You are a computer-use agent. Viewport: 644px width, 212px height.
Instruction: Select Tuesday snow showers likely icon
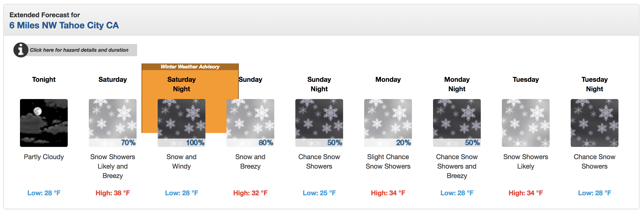tap(526, 123)
